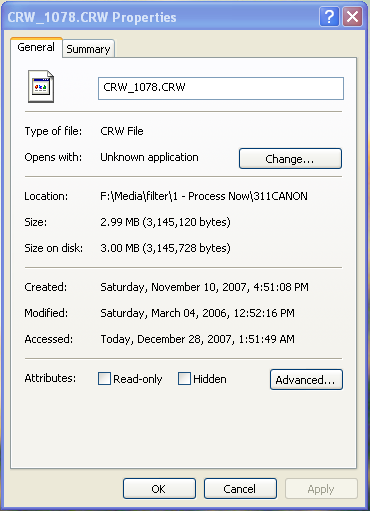Screen dimensions: 370x511
Task: Click the "Location:" label
Action: click(46, 196)
